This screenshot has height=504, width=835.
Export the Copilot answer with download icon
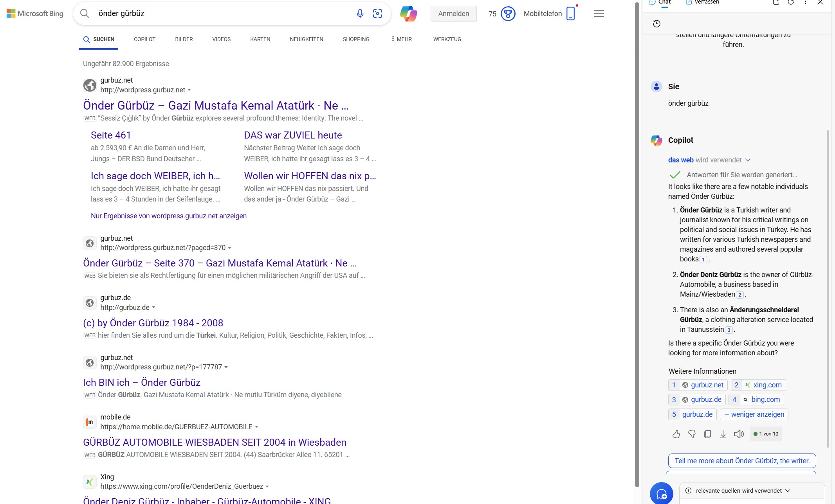[723, 434]
